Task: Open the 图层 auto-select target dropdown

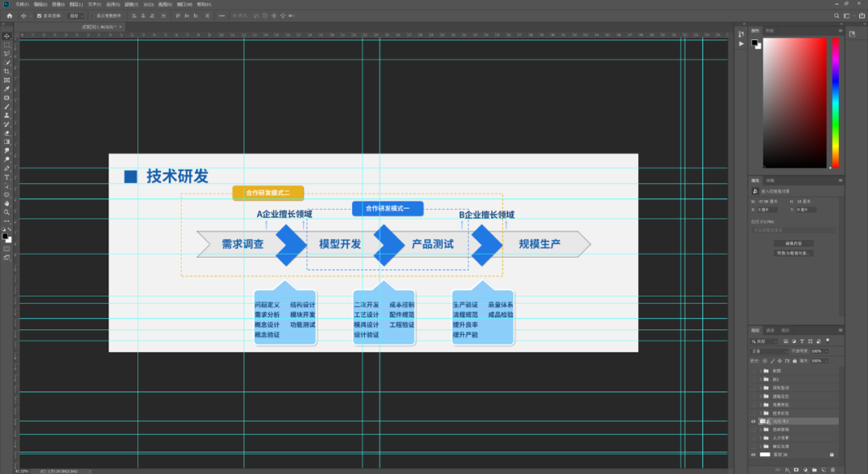Action: tap(76, 16)
